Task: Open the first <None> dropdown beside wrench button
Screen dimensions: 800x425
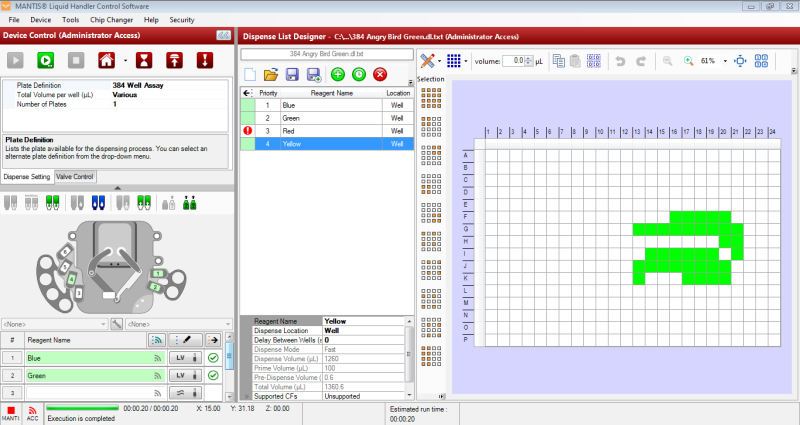Action: pyautogui.click(x=55, y=324)
